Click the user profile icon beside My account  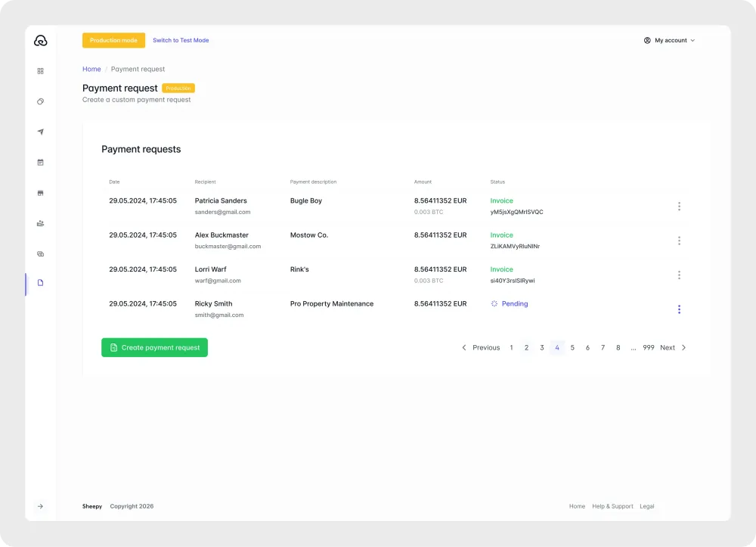[x=647, y=41]
